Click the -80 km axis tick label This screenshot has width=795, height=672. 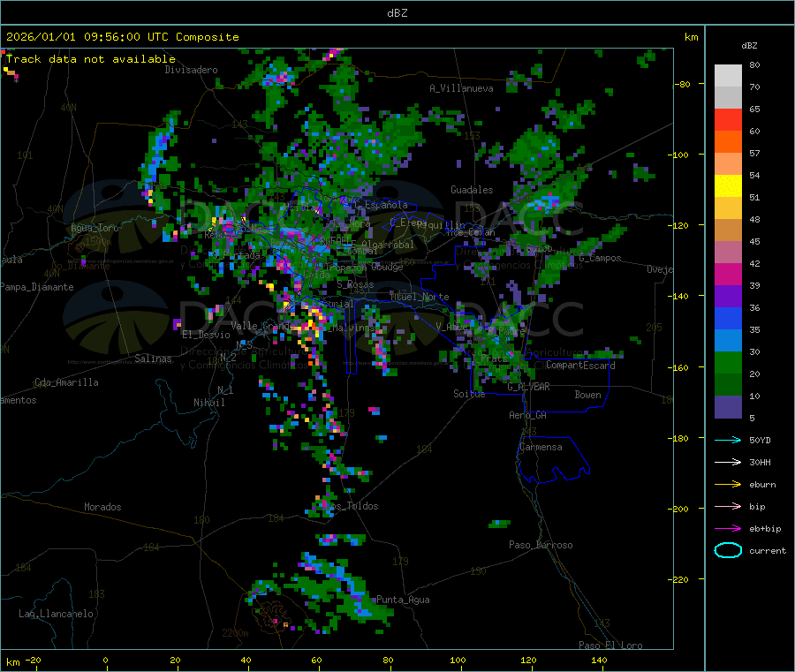tap(683, 84)
